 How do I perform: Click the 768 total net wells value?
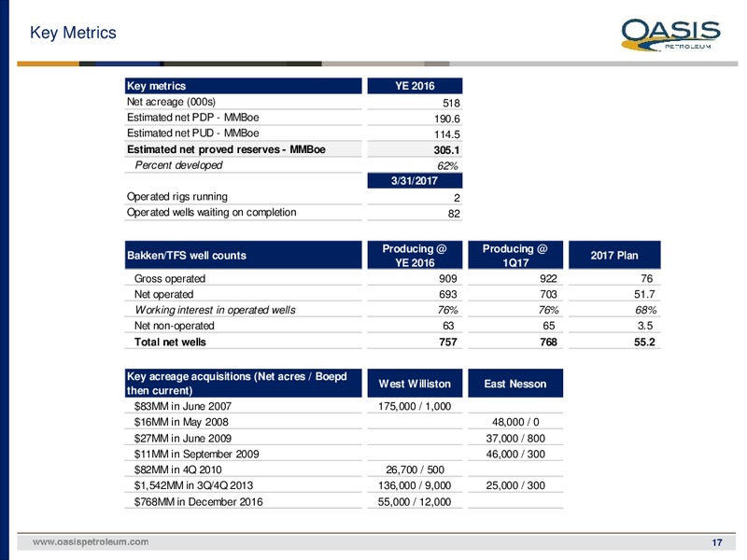[x=548, y=342]
